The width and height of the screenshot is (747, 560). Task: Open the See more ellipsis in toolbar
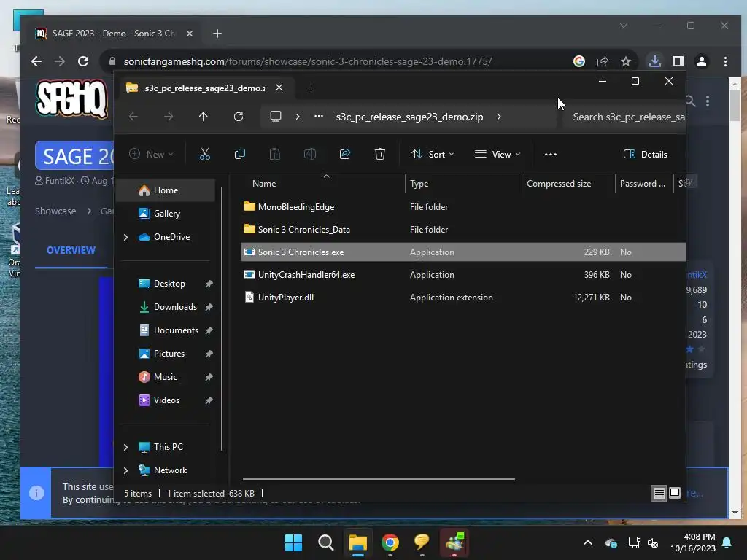(x=551, y=155)
